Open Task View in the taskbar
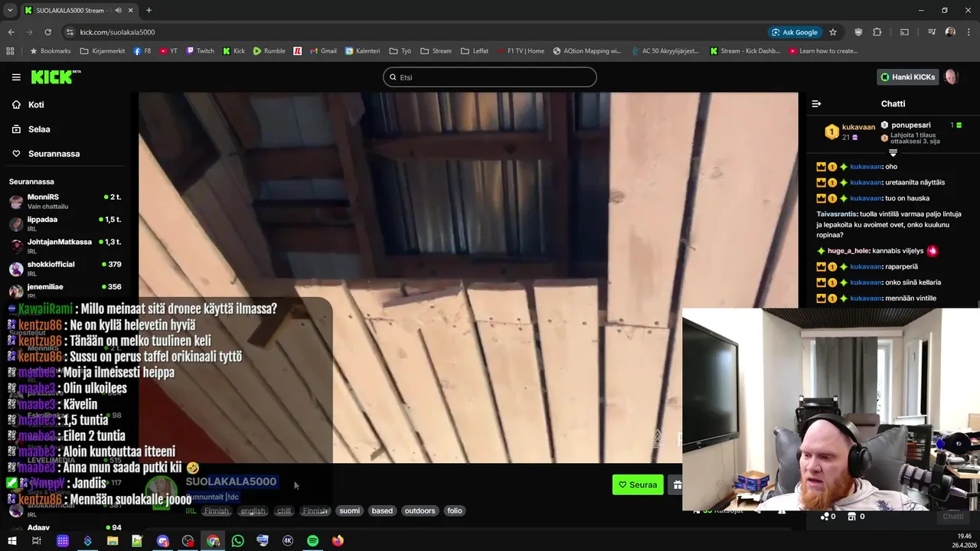This screenshot has width=980, height=551. pos(36,541)
